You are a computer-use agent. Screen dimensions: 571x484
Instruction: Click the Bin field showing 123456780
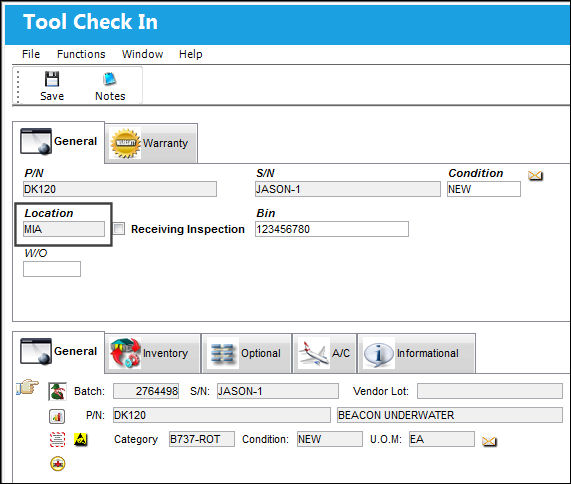[332, 229]
